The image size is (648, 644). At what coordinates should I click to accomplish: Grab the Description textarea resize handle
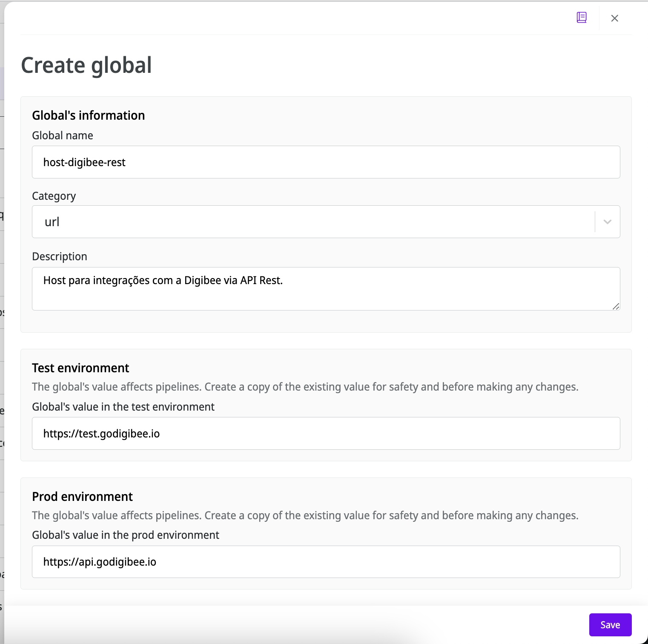click(x=616, y=306)
